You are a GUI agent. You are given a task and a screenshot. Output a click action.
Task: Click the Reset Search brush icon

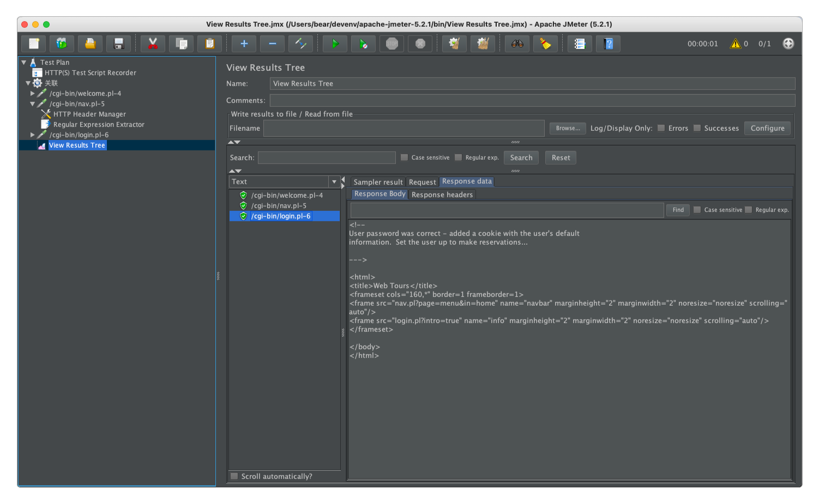[x=546, y=44]
